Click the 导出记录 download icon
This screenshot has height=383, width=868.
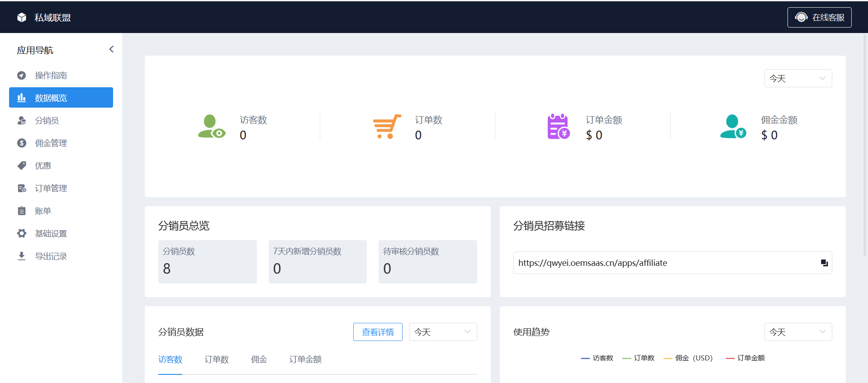21,256
